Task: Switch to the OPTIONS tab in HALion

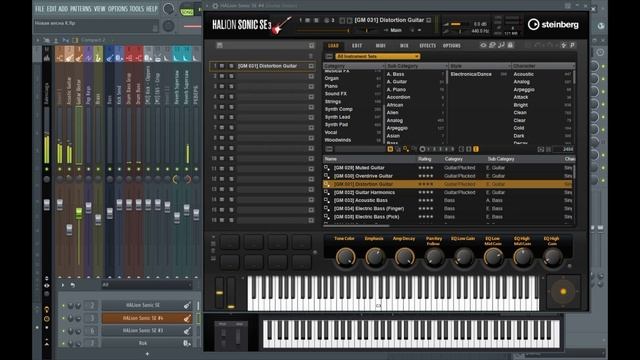Action: click(451, 46)
